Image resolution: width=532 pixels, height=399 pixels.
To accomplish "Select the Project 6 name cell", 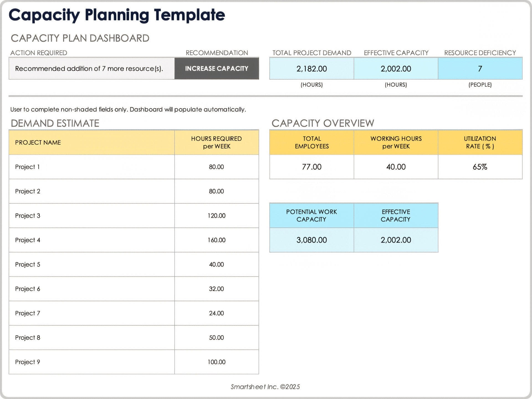I will click(x=91, y=289).
